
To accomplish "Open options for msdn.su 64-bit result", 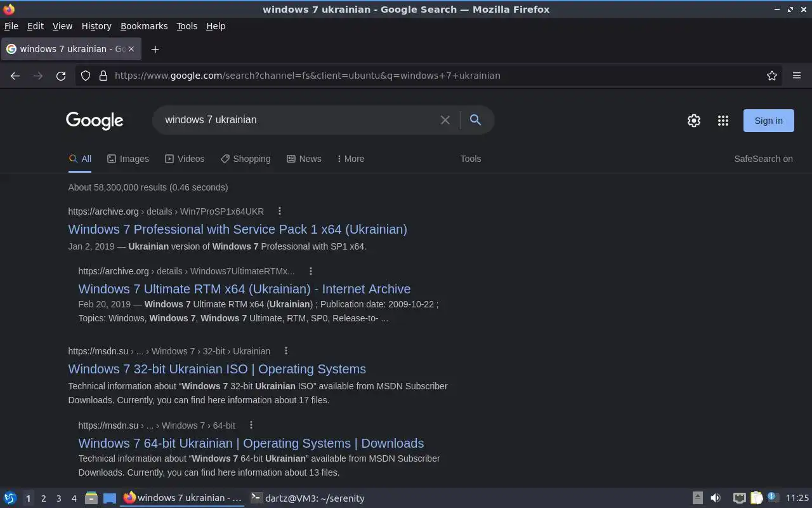I will coord(251,425).
